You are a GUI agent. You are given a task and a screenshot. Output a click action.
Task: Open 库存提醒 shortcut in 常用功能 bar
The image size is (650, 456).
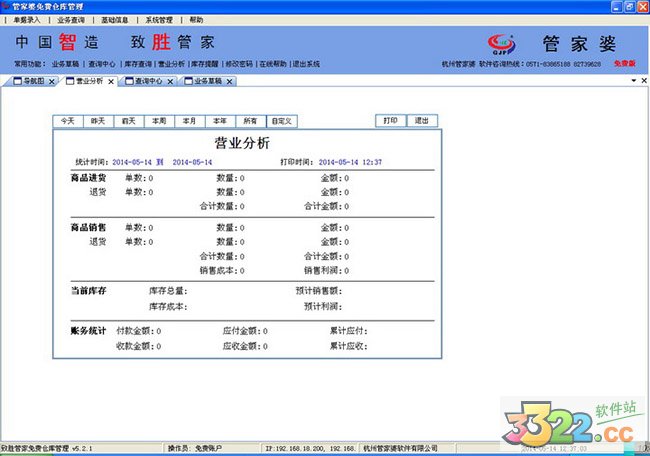coord(205,64)
